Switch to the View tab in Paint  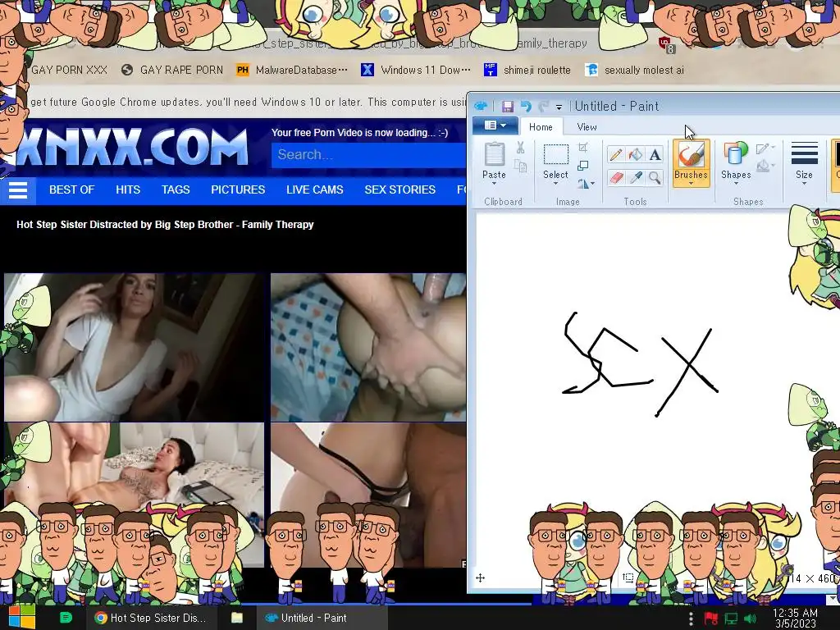click(587, 127)
